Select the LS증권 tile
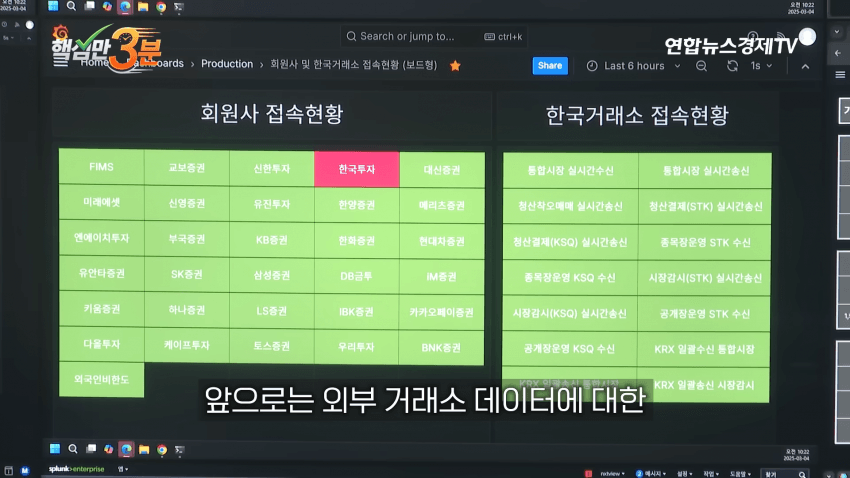 (272, 311)
